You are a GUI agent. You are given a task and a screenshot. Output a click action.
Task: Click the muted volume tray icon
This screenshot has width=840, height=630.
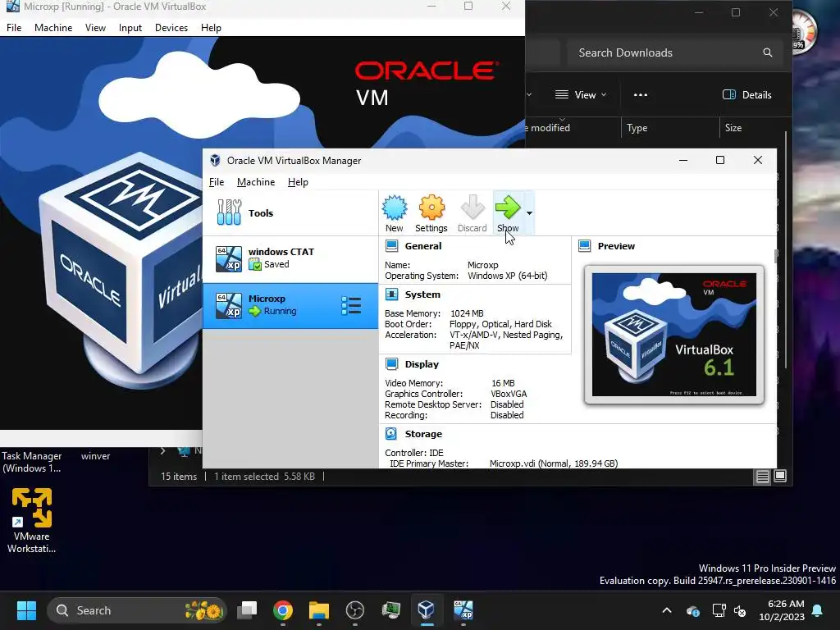tap(740, 610)
